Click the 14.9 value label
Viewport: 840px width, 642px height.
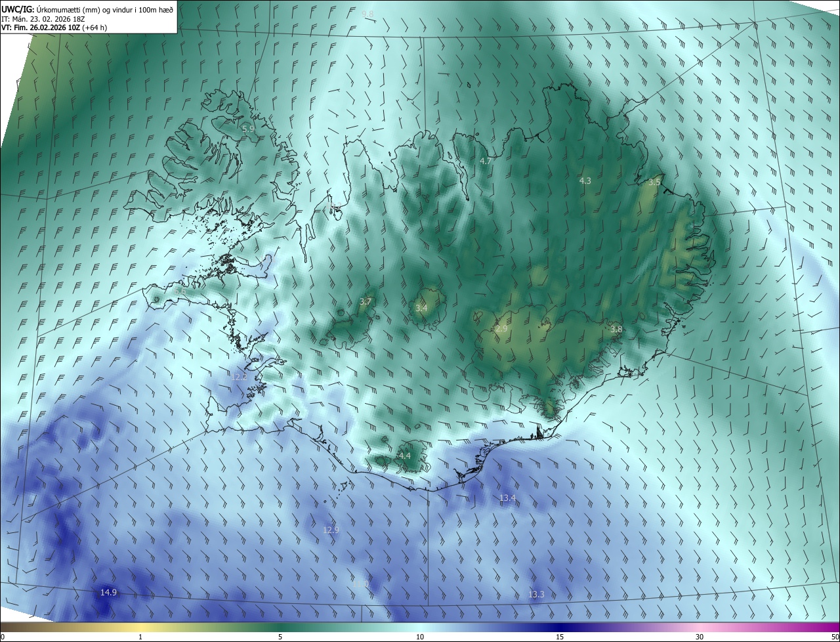108,592
